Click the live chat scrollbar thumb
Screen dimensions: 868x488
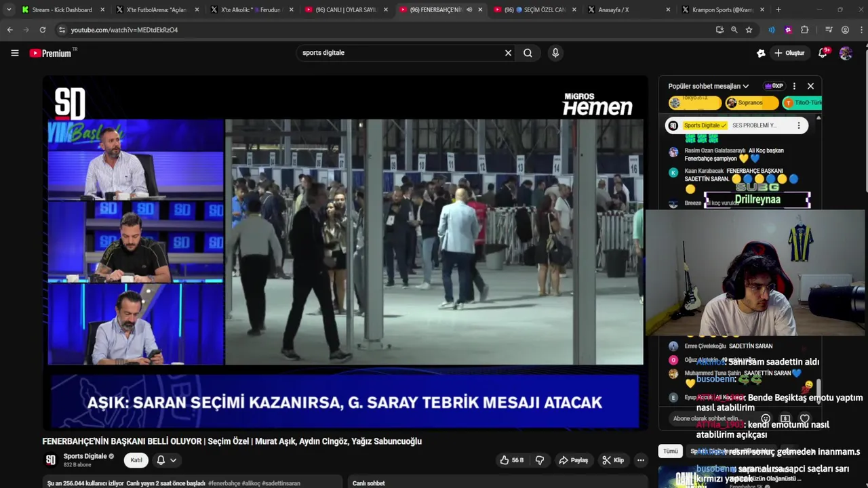point(818,391)
